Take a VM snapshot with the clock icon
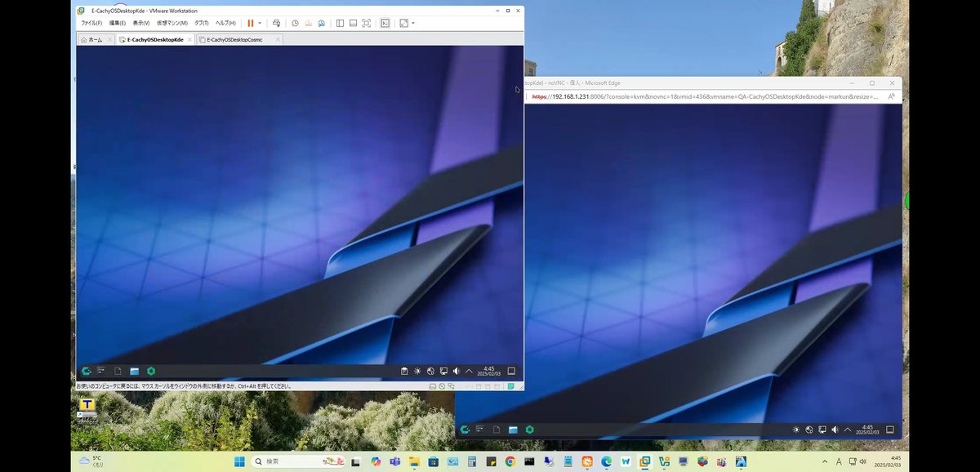The height and width of the screenshot is (472, 980). click(x=295, y=23)
